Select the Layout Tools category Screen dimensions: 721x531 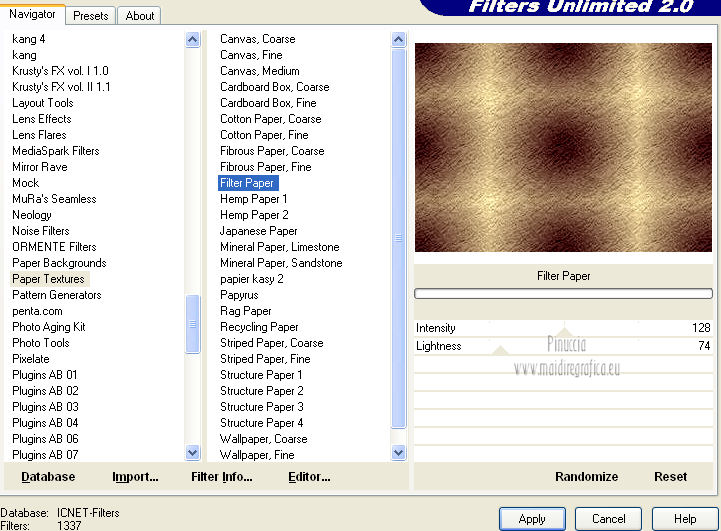tap(43, 103)
